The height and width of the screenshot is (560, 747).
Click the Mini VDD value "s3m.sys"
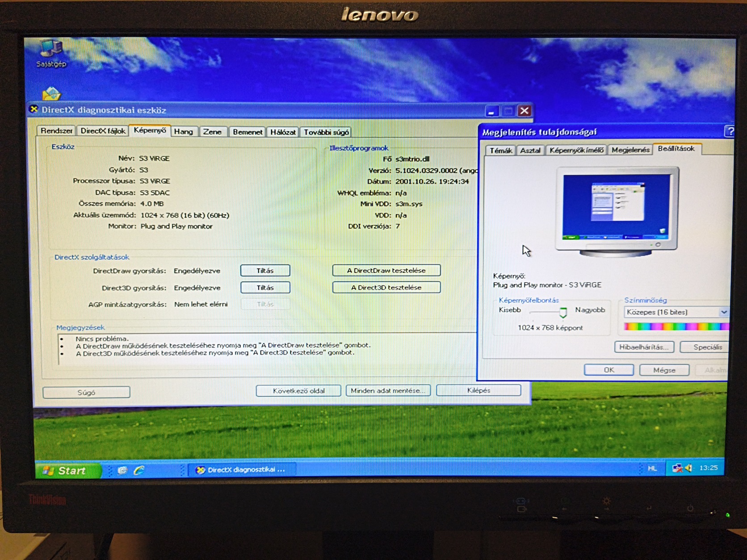click(x=409, y=204)
